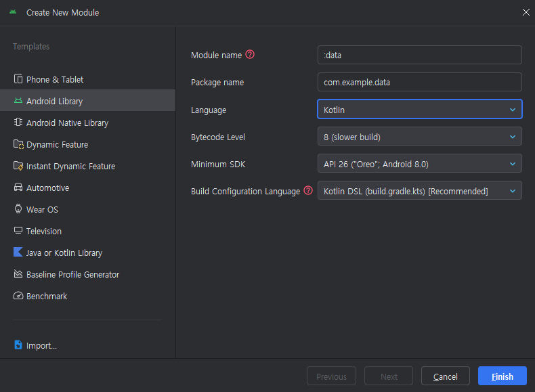The height and width of the screenshot is (392, 535).
Task: Choose Instant Dynamic Feature template
Action: pyautogui.click(x=87, y=166)
